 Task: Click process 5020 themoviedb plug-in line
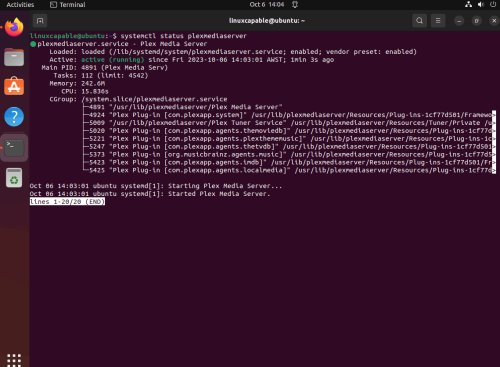[289, 131]
